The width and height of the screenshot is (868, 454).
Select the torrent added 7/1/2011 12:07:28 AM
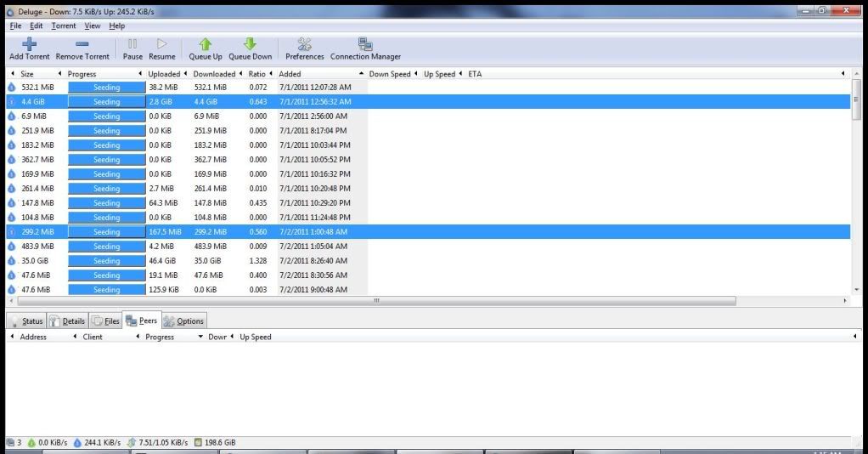[x=428, y=87]
